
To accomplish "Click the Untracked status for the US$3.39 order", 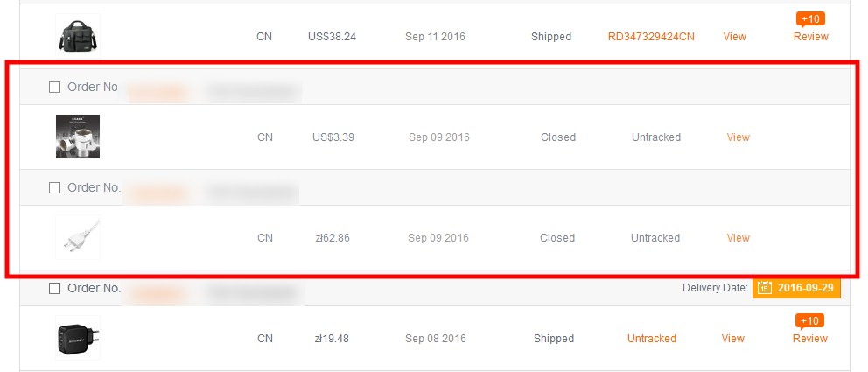I will coord(655,137).
